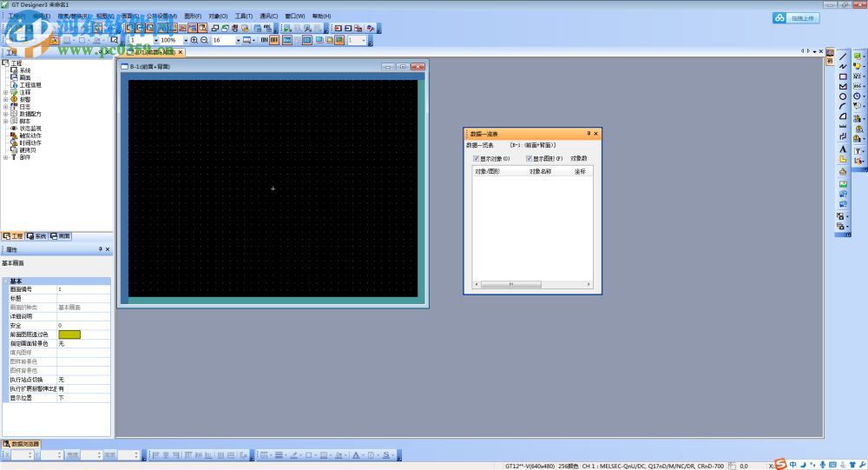Open the grid spacing 16 dropdown
Image resolution: width=868 pixels, height=470 pixels.
(x=239, y=40)
